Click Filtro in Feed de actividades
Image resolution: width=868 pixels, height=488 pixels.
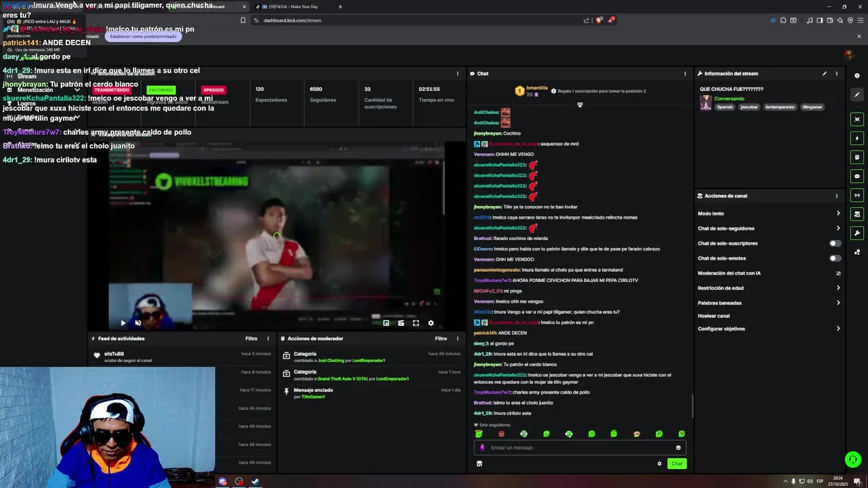coord(252,338)
